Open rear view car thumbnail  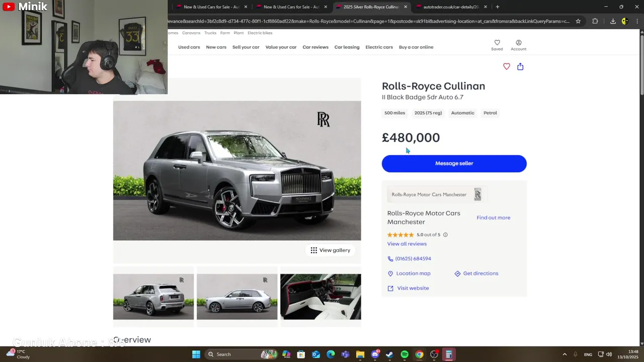point(153,297)
